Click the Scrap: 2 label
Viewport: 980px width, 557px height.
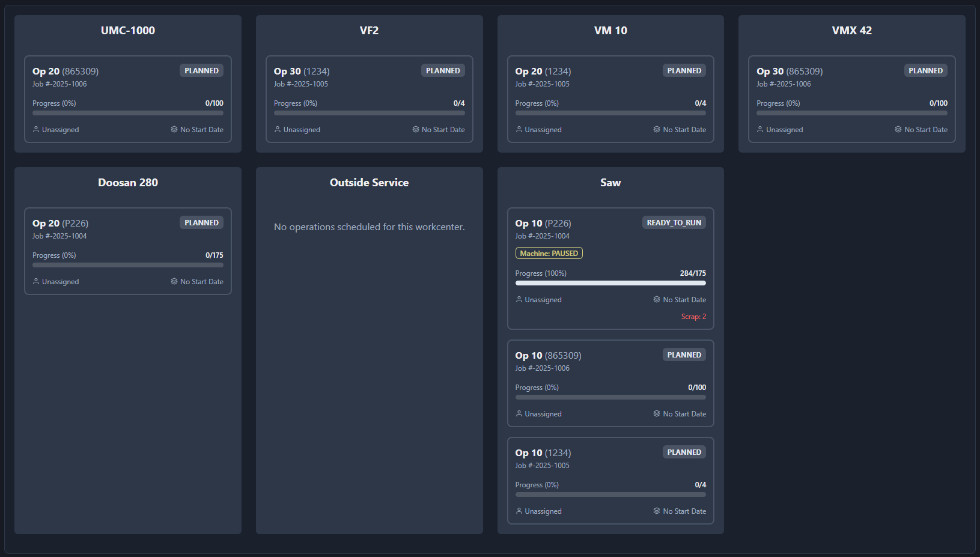[693, 317]
